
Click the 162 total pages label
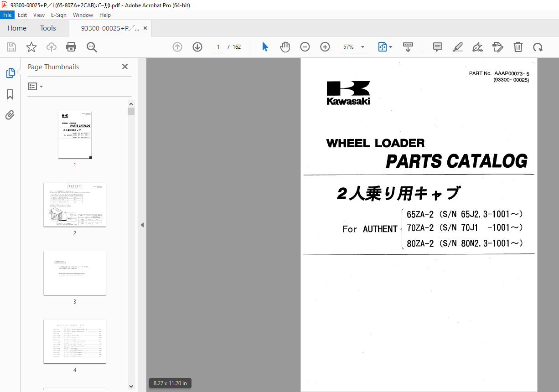[x=237, y=47]
